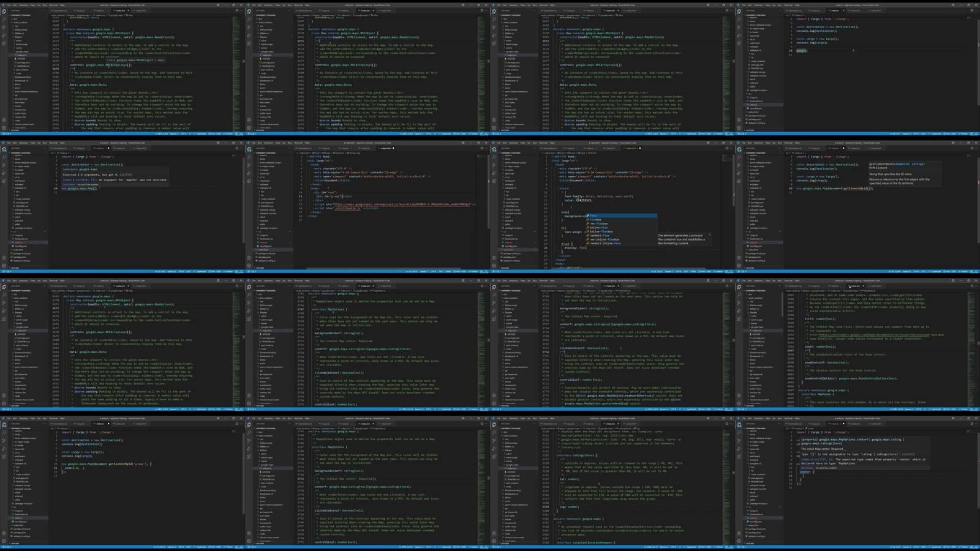Change HTML language mode in flex-suggestions window

click(693, 271)
